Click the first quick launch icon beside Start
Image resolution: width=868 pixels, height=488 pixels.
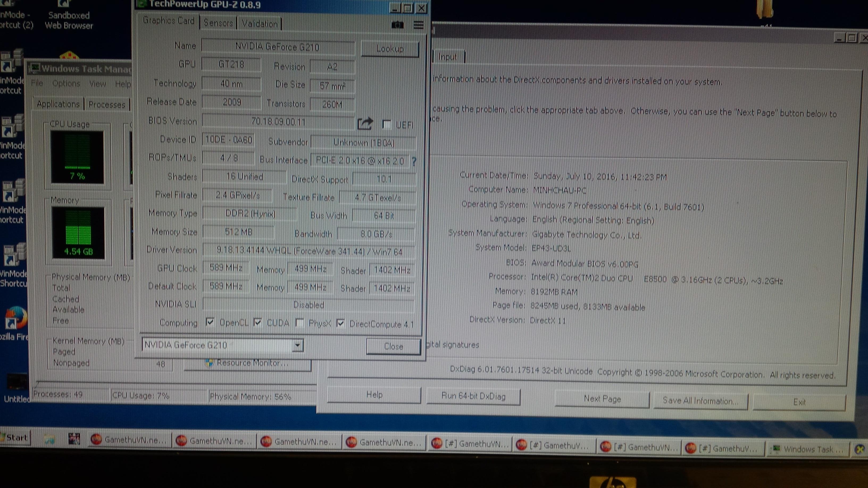click(x=49, y=439)
